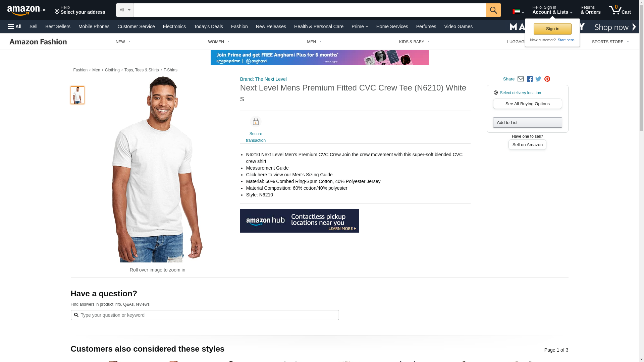The width and height of the screenshot is (644, 362).
Task: Select the white t-shirt thumbnail image
Action: pyautogui.click(x=77, y=95)
